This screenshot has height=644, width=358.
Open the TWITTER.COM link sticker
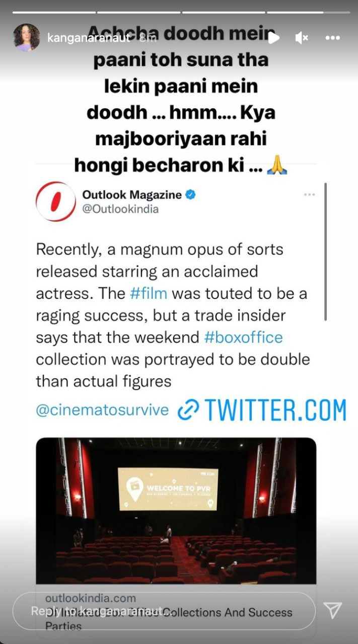tap(262, 410)
